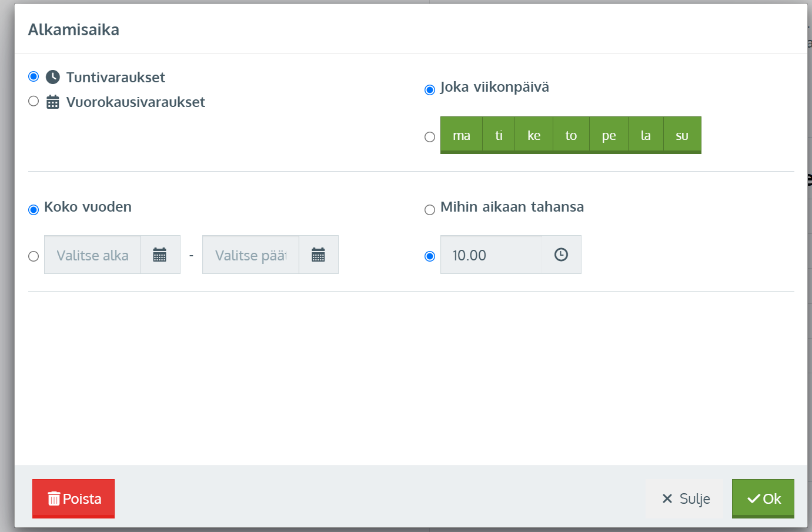
Task: Select the Vuorokausivaraukset radio option
Action: (x=34, y=101)
